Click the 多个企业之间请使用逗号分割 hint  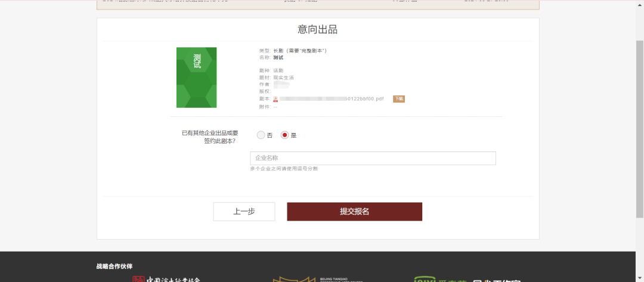(284, 169)
